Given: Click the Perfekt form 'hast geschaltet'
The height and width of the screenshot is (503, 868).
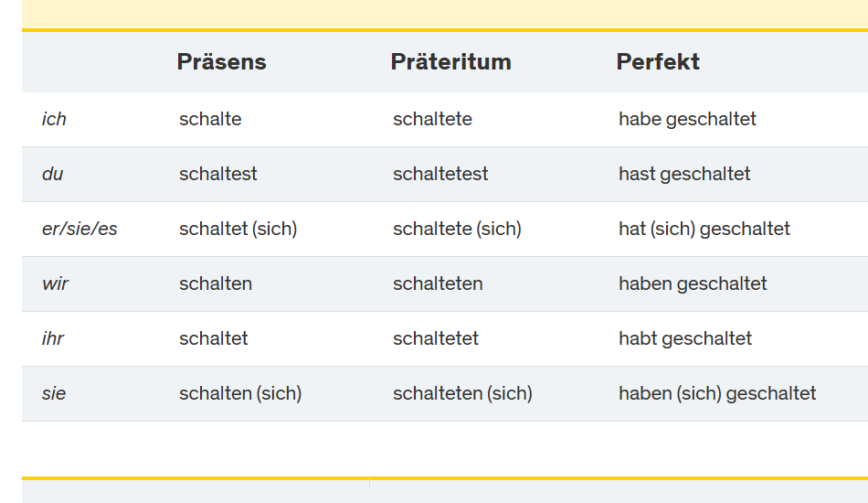Looking at the screenshot, I should [684, 174].
